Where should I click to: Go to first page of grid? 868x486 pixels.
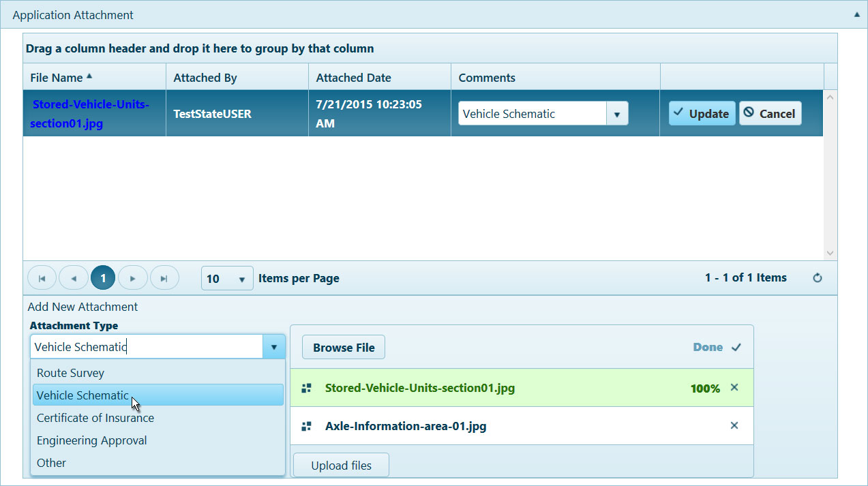click(42, 278)
